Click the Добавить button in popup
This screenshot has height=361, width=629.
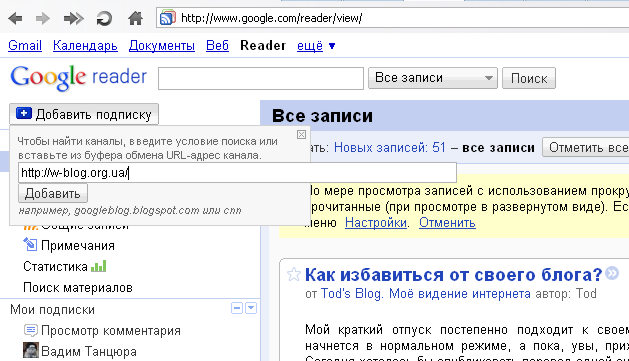[53, 194]
